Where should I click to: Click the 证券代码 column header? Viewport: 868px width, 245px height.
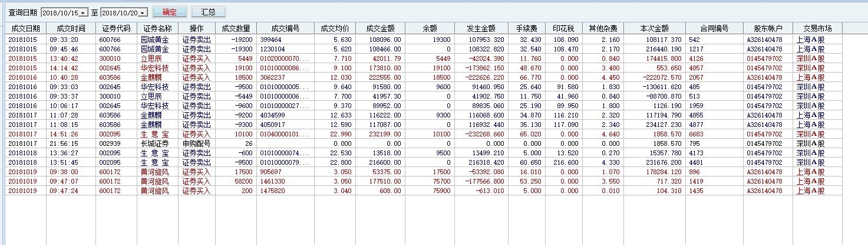click(116, 28)
